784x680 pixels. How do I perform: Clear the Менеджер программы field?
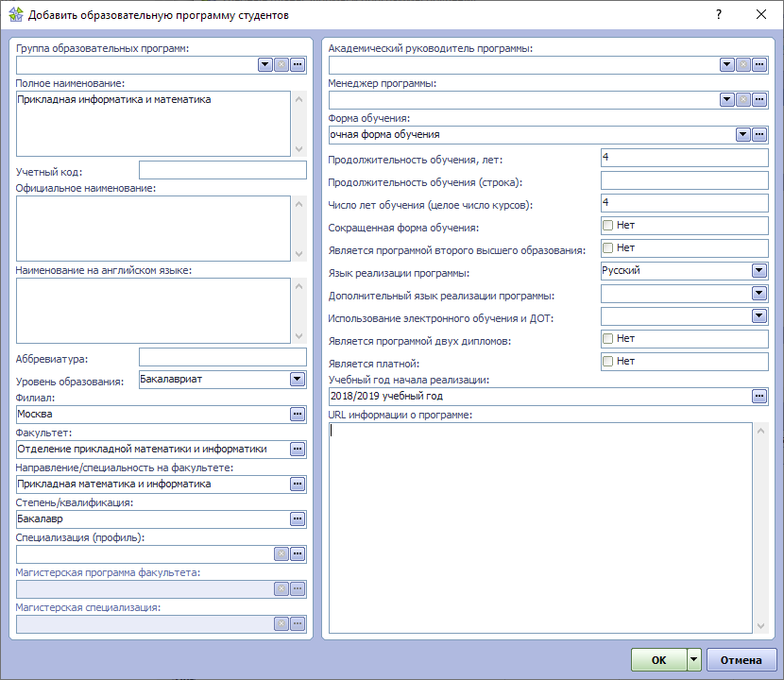pos(743,99)
